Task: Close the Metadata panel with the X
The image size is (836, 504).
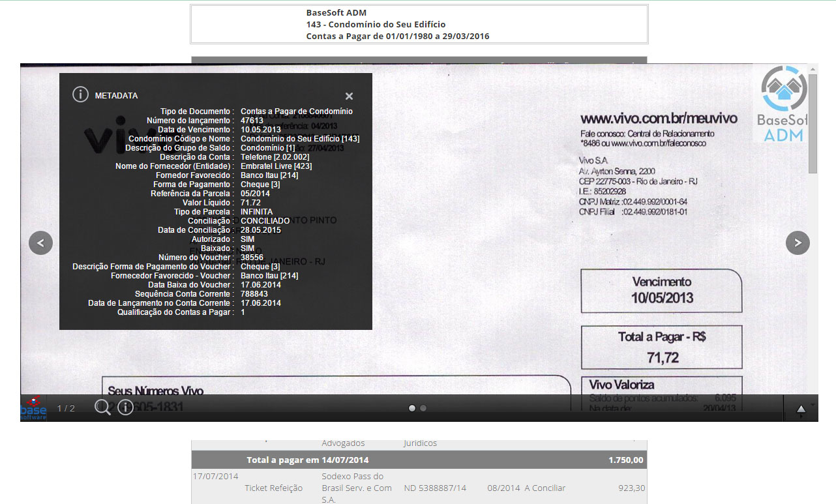Action: click(349, 96)
